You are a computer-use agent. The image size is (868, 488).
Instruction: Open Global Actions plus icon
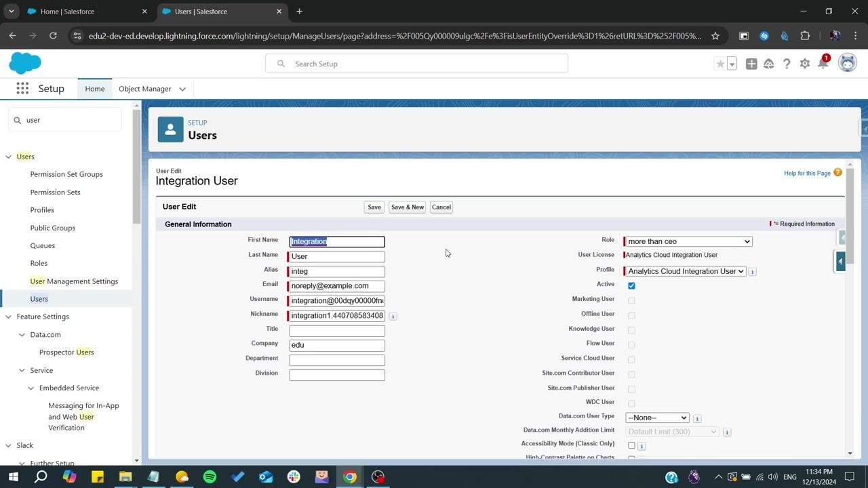point(751,64)
